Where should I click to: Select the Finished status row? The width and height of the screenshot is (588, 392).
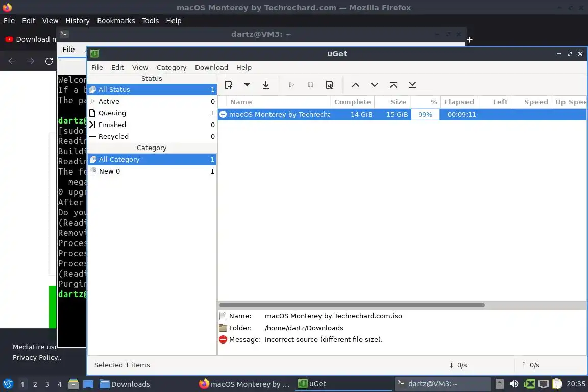click(152, 125)
